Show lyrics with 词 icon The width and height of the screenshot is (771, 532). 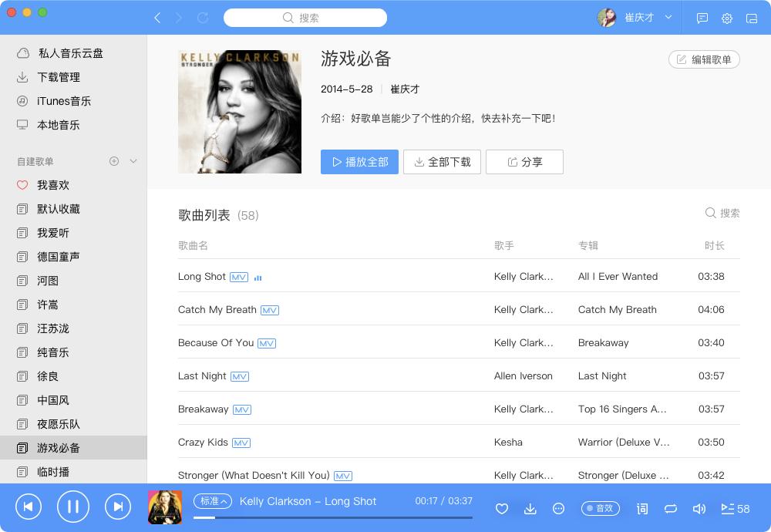[x=642, y=508]
